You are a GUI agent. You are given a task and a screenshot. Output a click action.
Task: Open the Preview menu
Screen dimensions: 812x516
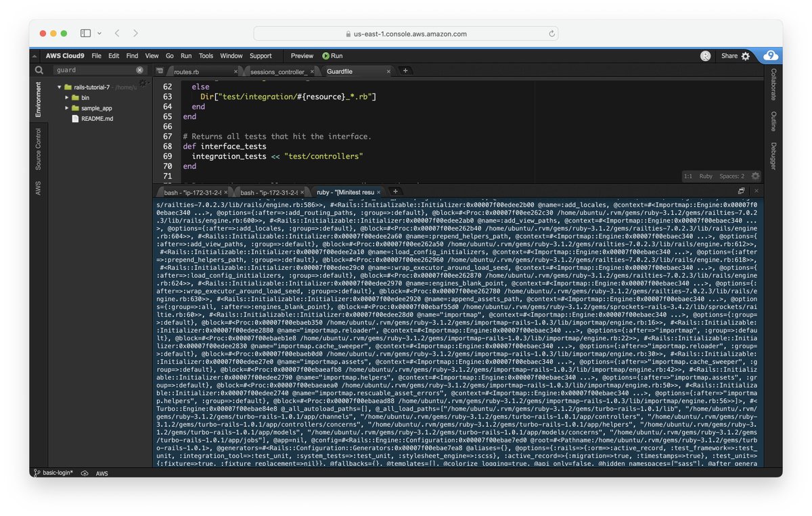[302, 56]
